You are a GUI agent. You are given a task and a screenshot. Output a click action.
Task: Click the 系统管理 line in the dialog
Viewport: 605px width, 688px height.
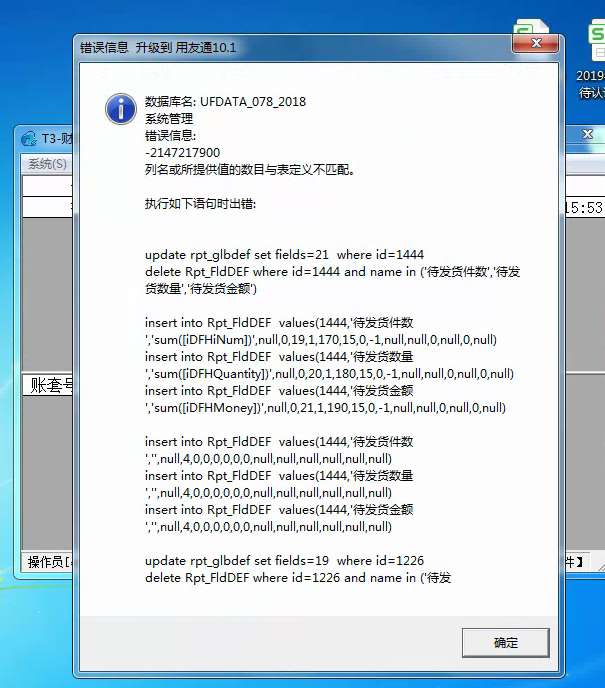tap(169, 119)
